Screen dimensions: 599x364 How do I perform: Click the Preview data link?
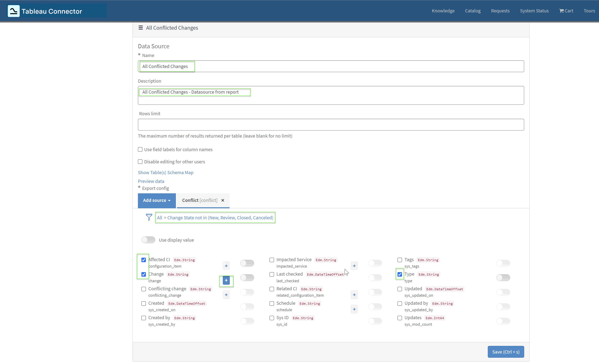(151, 181)
